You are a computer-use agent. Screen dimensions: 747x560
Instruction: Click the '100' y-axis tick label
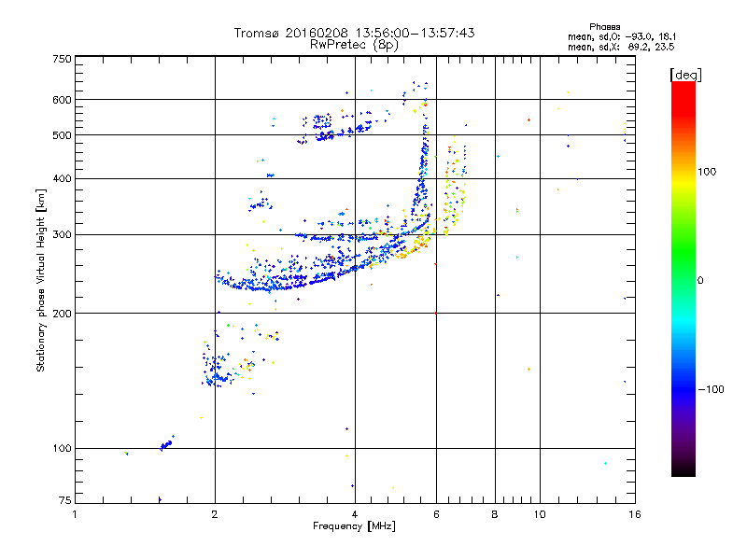click(62, 449)
